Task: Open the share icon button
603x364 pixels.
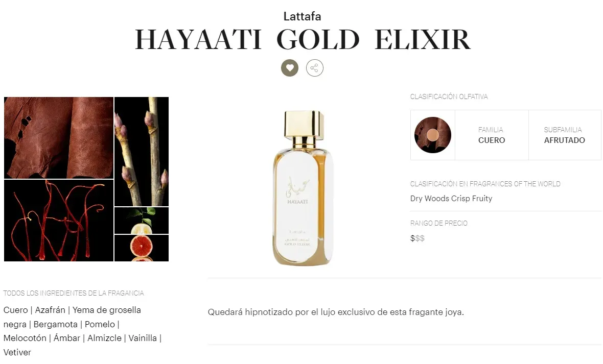Action: click(x=315, y=68)
